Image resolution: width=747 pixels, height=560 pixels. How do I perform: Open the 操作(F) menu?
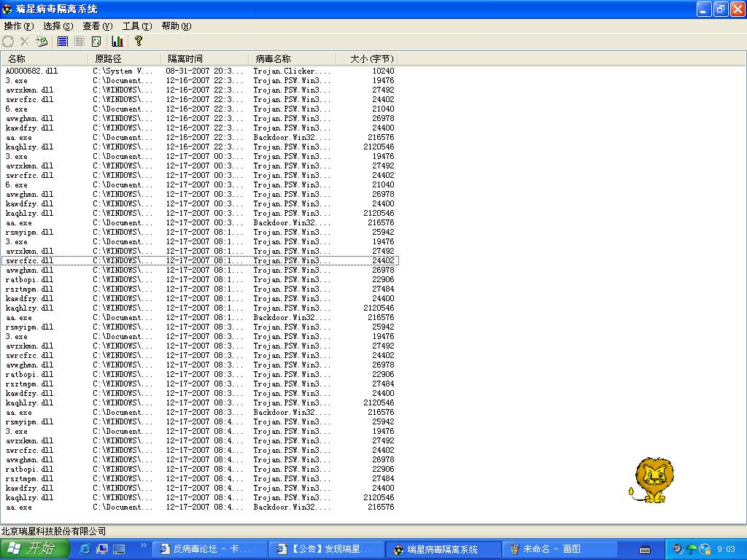tap(18, 26)
